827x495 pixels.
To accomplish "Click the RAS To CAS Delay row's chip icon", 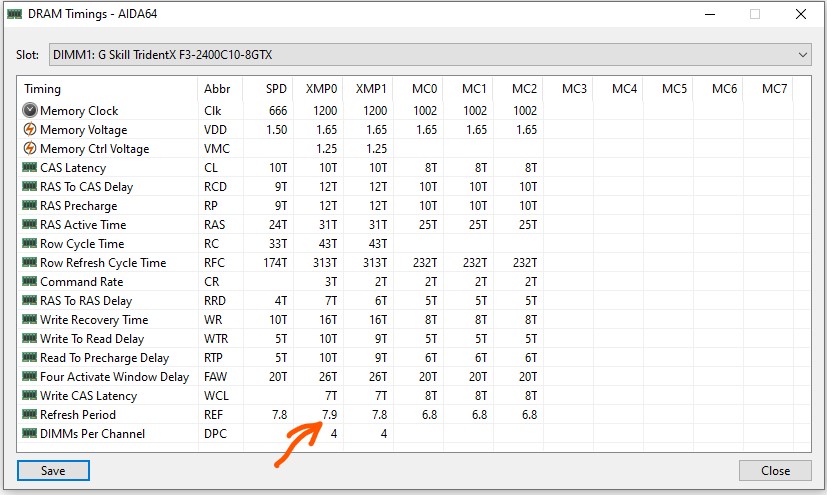I will [30, 186].
